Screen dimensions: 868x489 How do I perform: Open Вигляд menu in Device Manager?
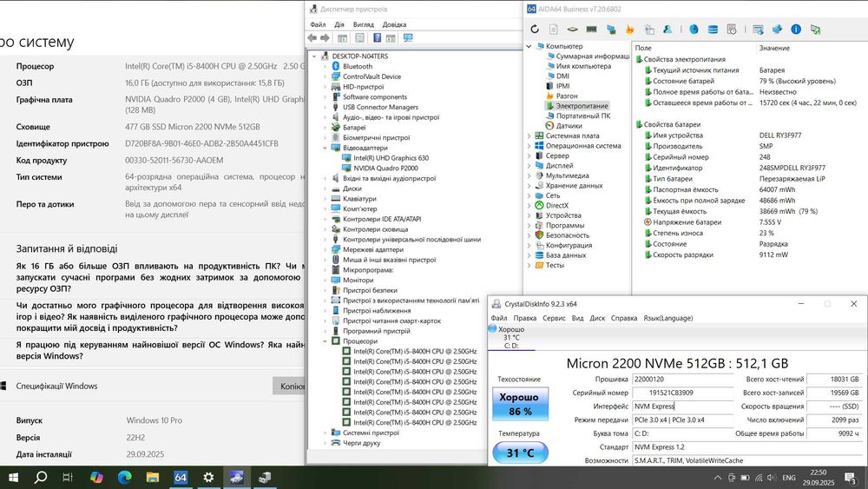click(x=363, y=24)
